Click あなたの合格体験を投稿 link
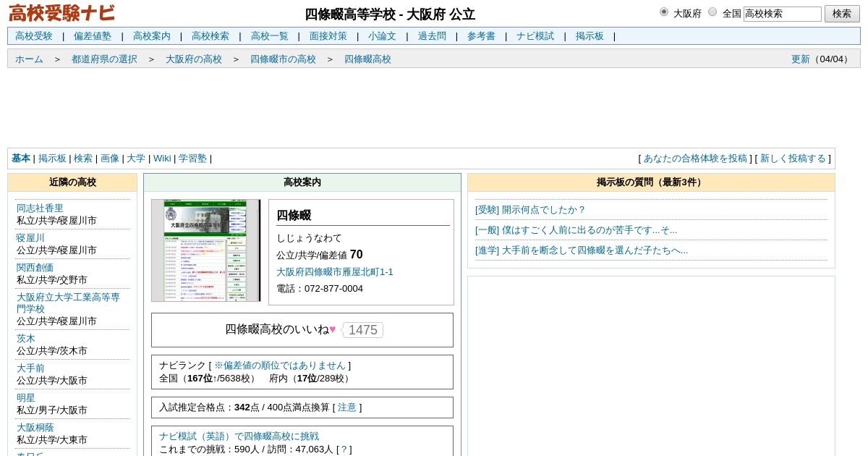 pyautogui.click(x=695, y=159)
